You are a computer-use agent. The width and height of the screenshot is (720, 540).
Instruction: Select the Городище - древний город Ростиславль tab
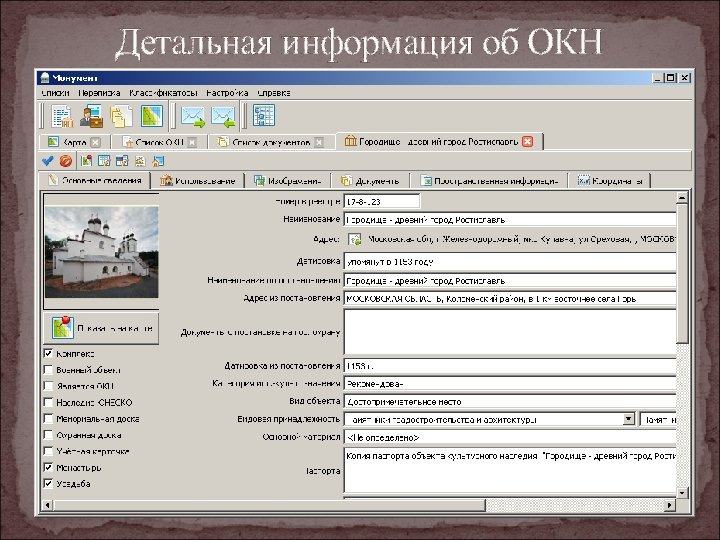coord(439,141)
